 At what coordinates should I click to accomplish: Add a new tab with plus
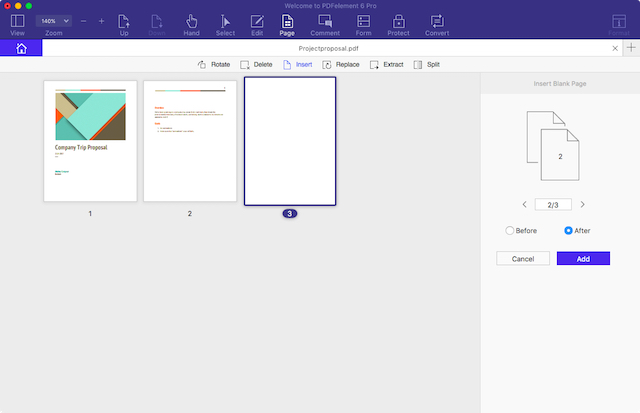point(631,48)
